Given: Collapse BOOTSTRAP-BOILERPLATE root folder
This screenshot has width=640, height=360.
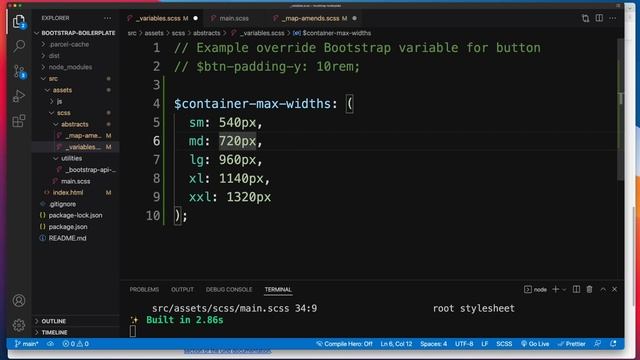Looking at the screenshot, I should tap(75, 33).
